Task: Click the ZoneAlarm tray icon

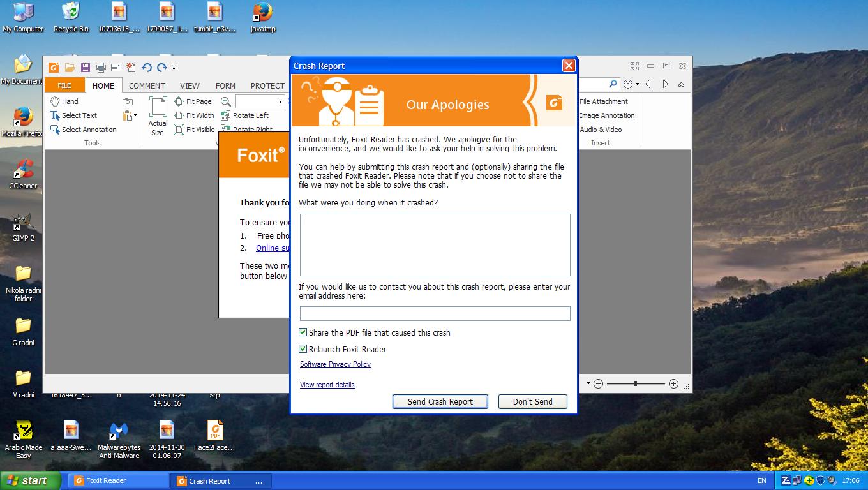Action: point(786,480)
